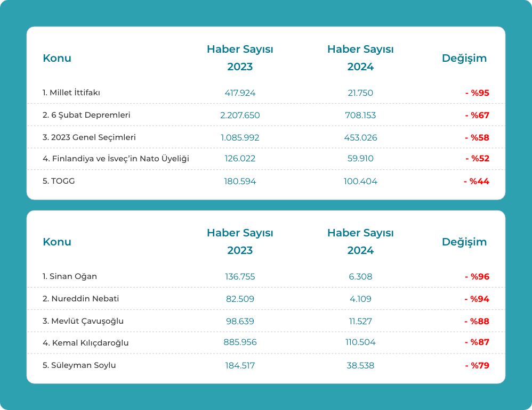
Task: Select the TOGG row label
Action: (x=59, y=181)
